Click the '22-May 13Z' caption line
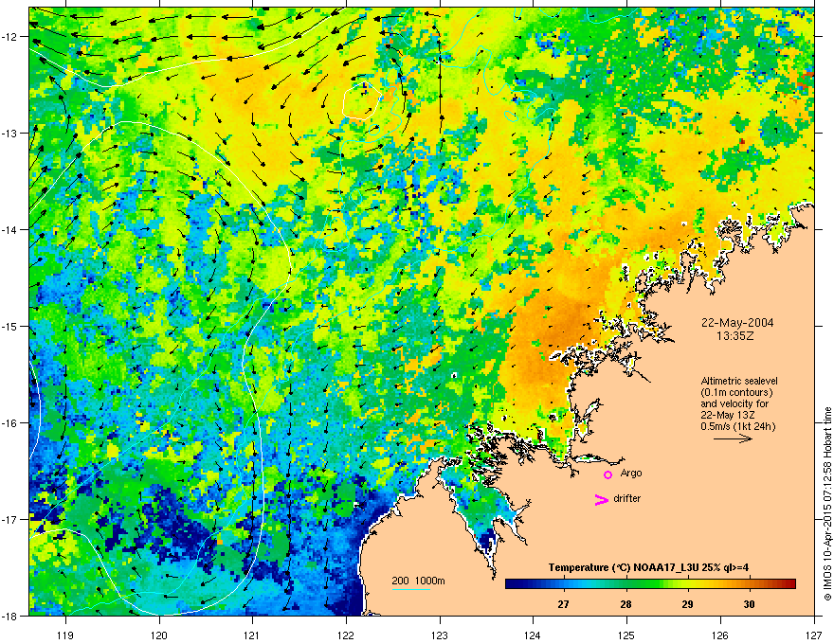Viewport: 834px width, 644px height. [728, 415]
